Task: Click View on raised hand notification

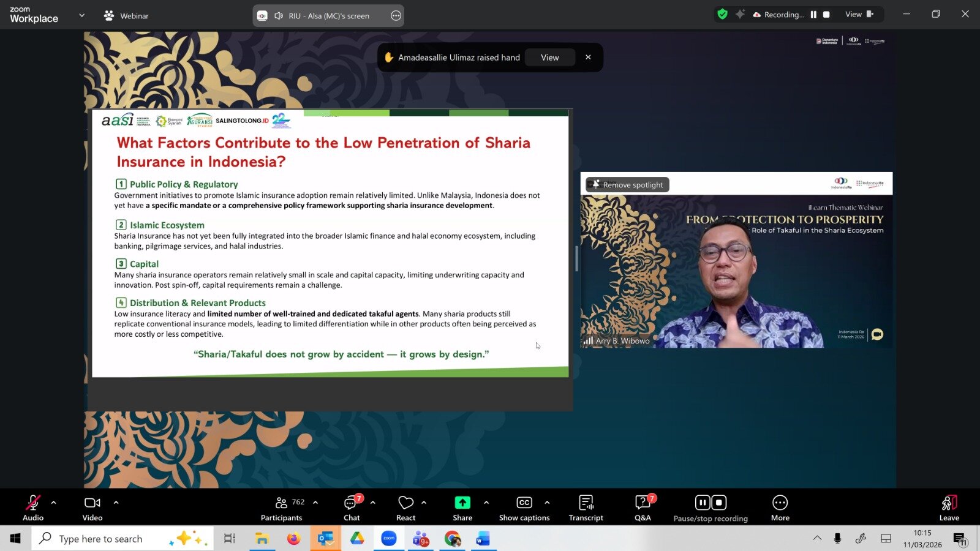Action: [x=549, y=58]
